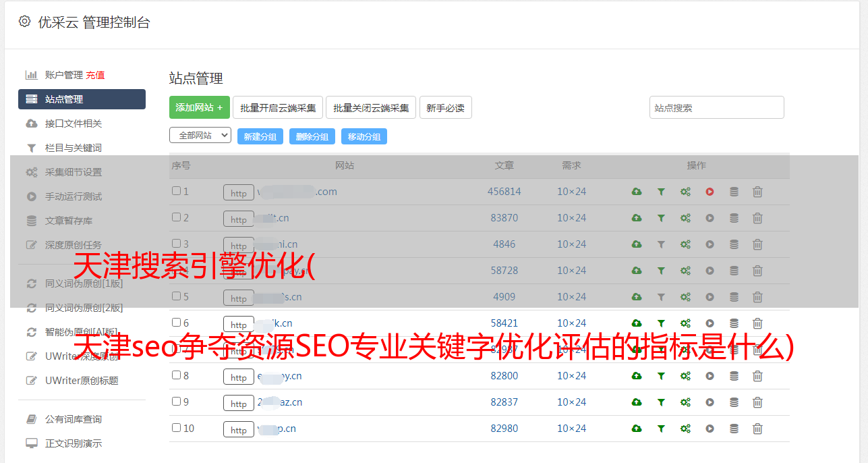This screenshot has height=463, width=868.
Task: Tick the checkbox for row 10
Action: coord(176,428)
